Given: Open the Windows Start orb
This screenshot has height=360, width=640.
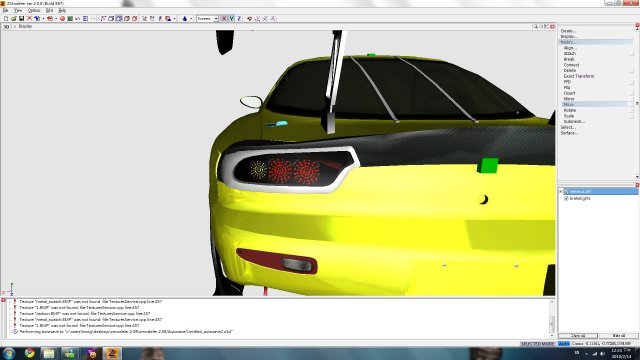Looking at the screenshot, I should coord(9,353).
